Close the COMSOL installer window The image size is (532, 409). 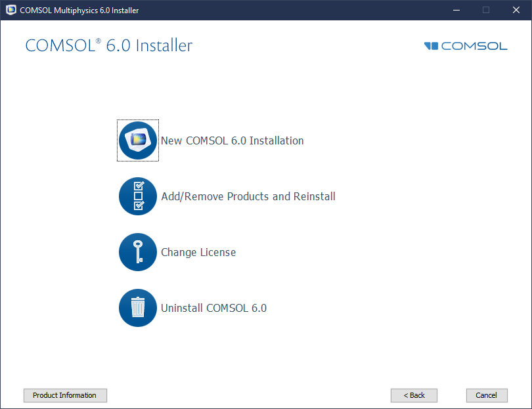[516, 10]
